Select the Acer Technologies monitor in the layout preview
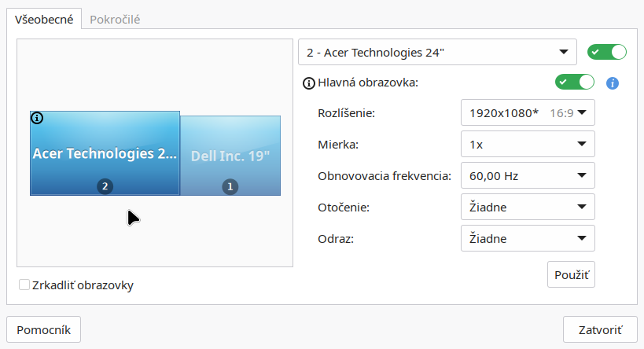The height and width of the screenshot is (349, 644). [x=105, y=153]
